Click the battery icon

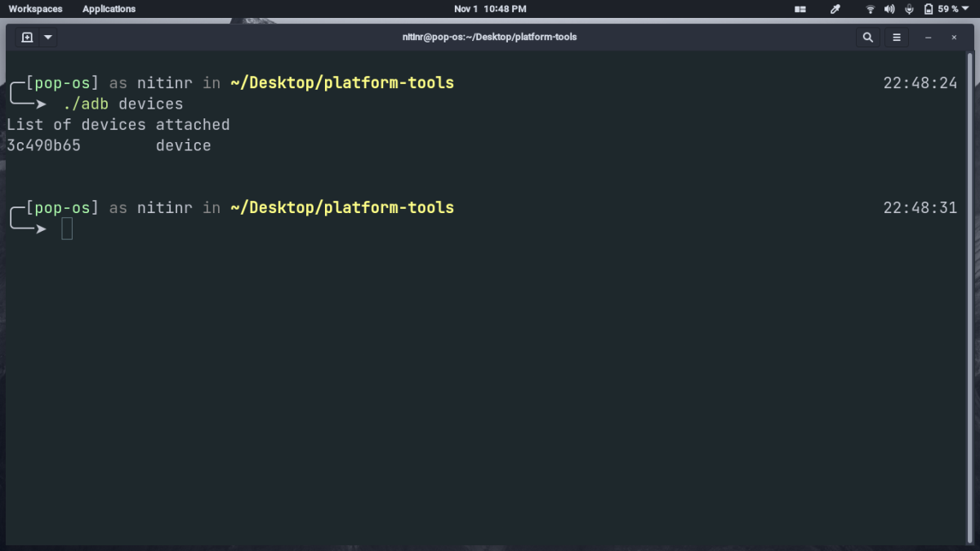(x=929, y=9)
